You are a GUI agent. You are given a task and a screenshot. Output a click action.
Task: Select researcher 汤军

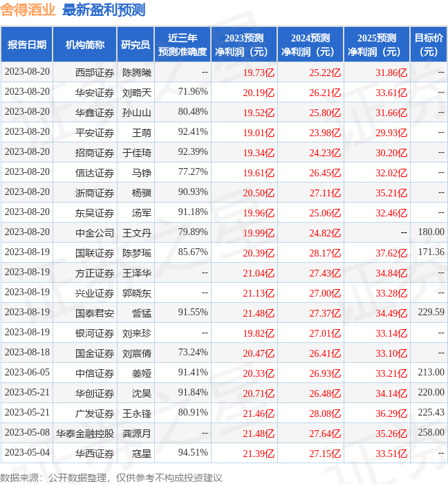[142, 213]
